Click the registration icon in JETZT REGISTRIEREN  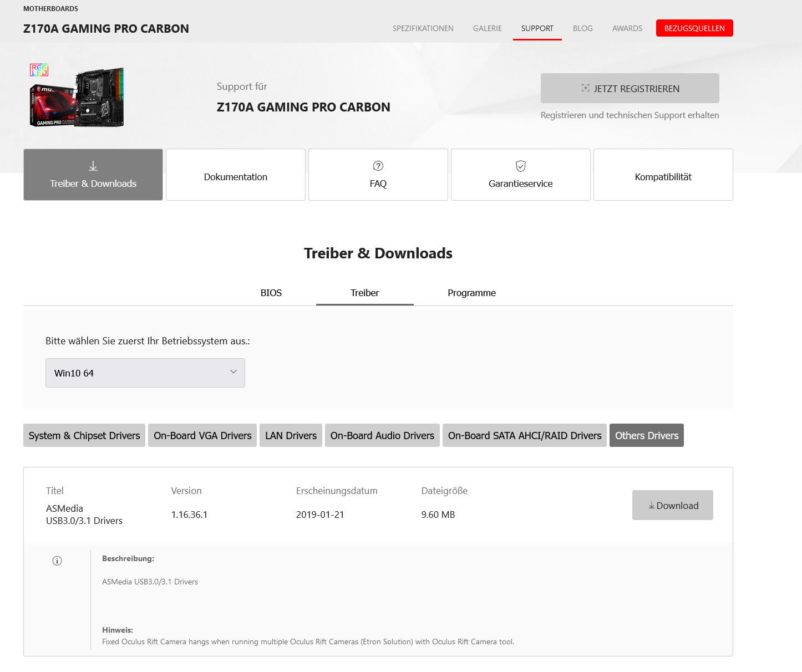(585, 88)
